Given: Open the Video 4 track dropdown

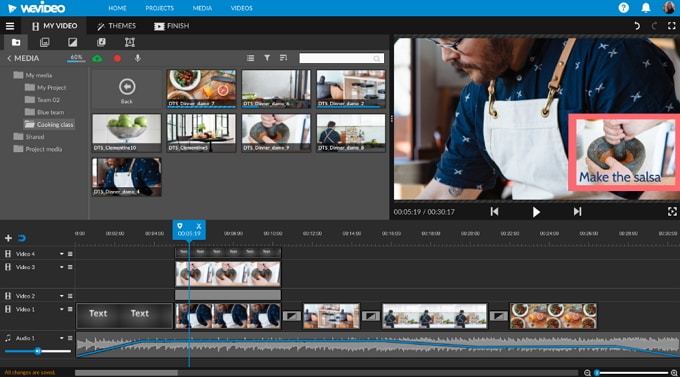Looking at the screenshot, I should (x=62, y=254).
